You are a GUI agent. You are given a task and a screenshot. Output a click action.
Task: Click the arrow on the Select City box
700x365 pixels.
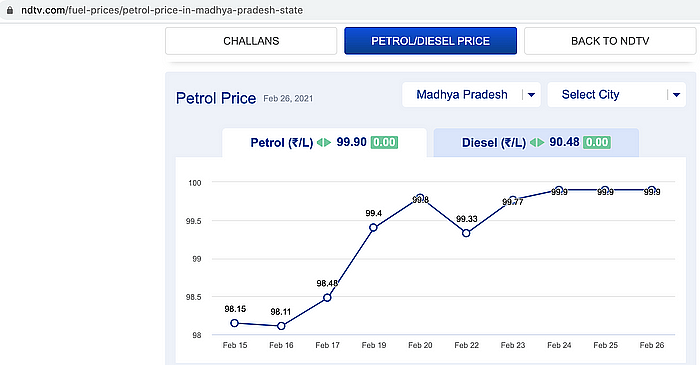point(676,95)
